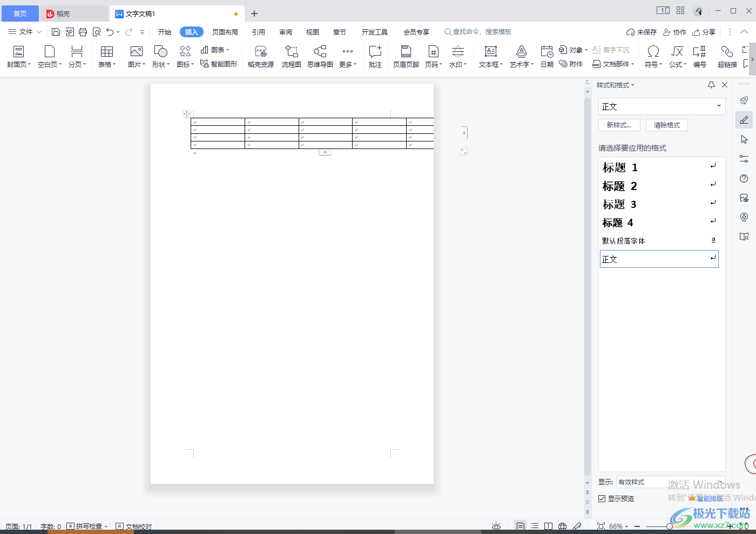This screenshot has height=534, width=756.
Task: Click the undo arrow
Action: tap(110, 32)
